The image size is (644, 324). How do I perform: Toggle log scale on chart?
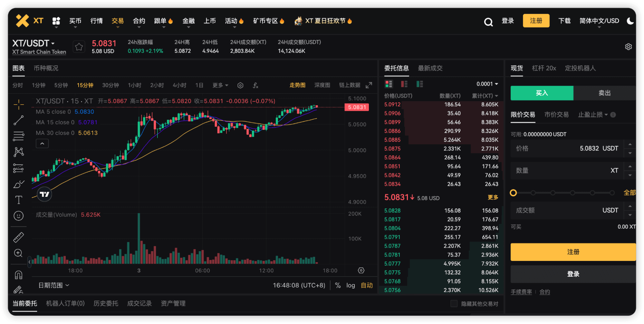pyautogui.click(x=351, y=285)
